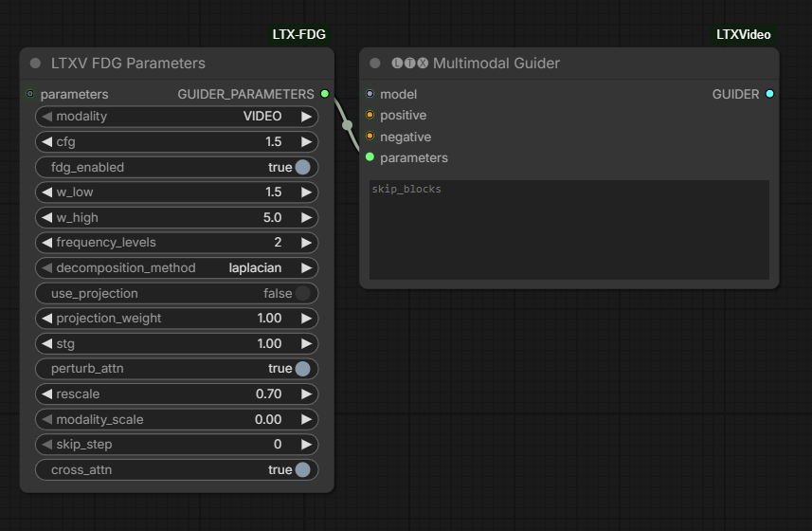Click the parameters input socket on FDG node

pos(29,94)
